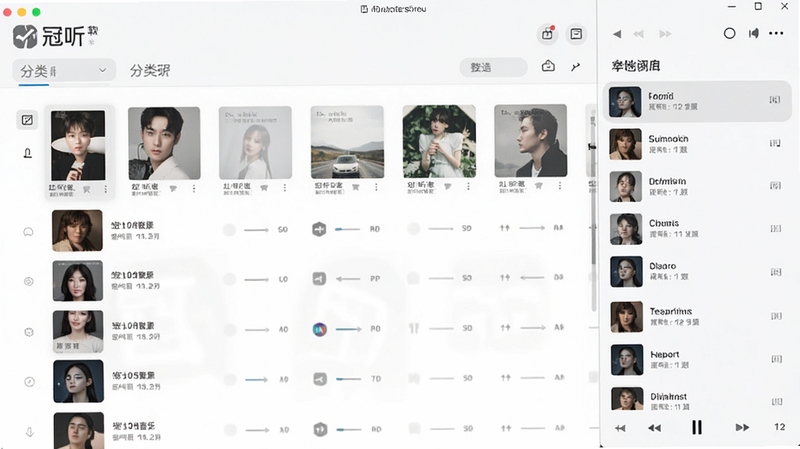800x449 pixels.
Task: Click the app logo at top left
Action: [25, 36]
